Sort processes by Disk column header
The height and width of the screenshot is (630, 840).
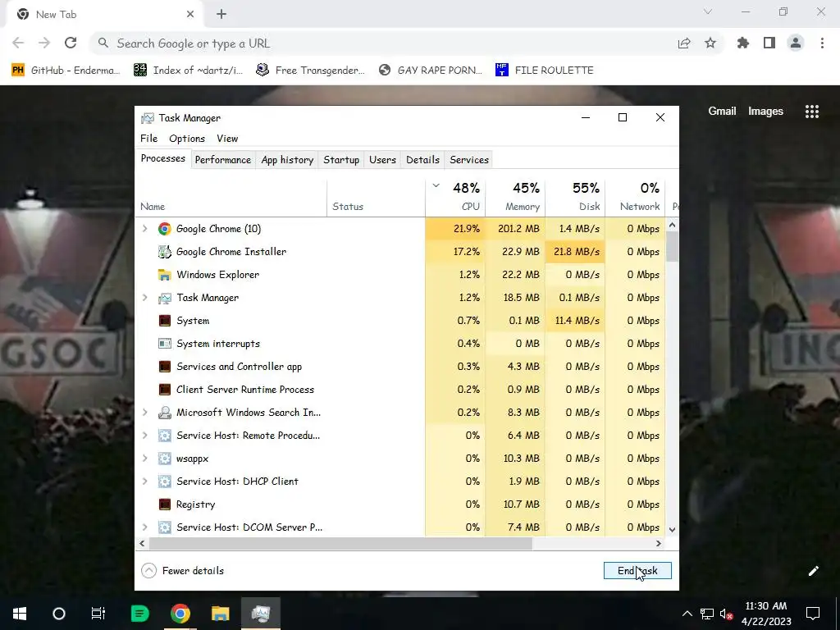click(x=575, y=197)
